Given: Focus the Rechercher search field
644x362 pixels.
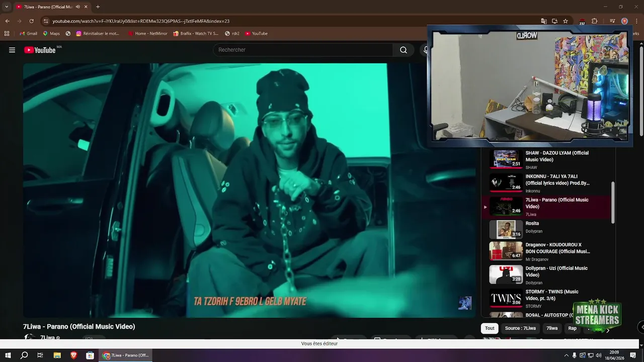Looking at the screenshot, I should [x=303, y=50].
